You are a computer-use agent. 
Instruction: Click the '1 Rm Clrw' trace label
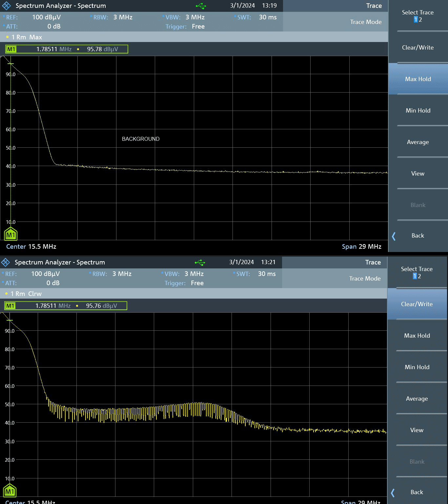26,294
